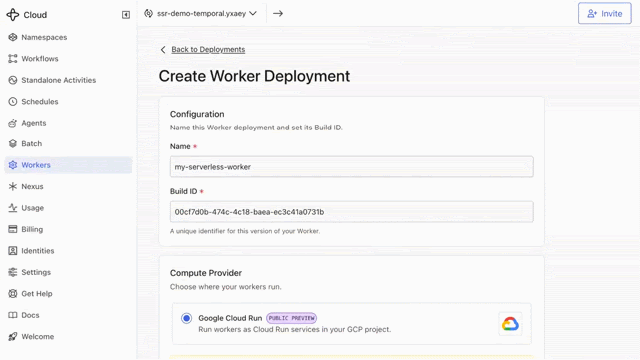The image size is (640, 360).
Task: Select the Google Cloud Run radio button
Action: point(187,318)
